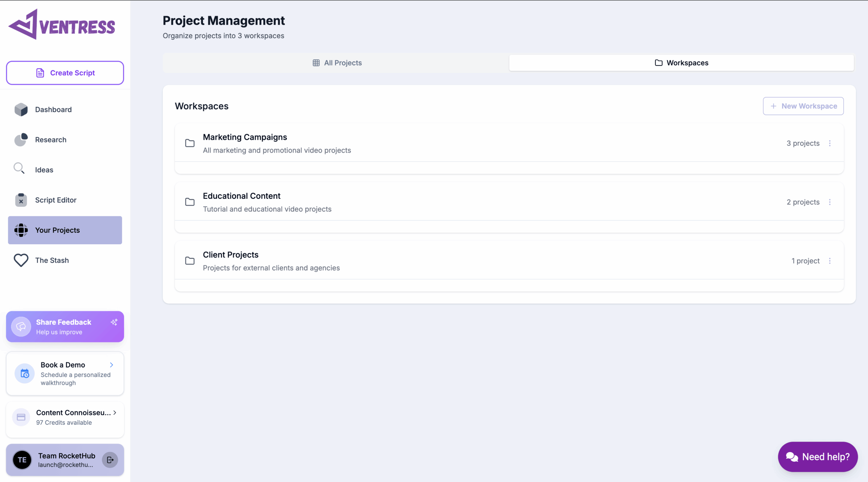
Task: Click the 1 project count label
Action: click(805, 261)
